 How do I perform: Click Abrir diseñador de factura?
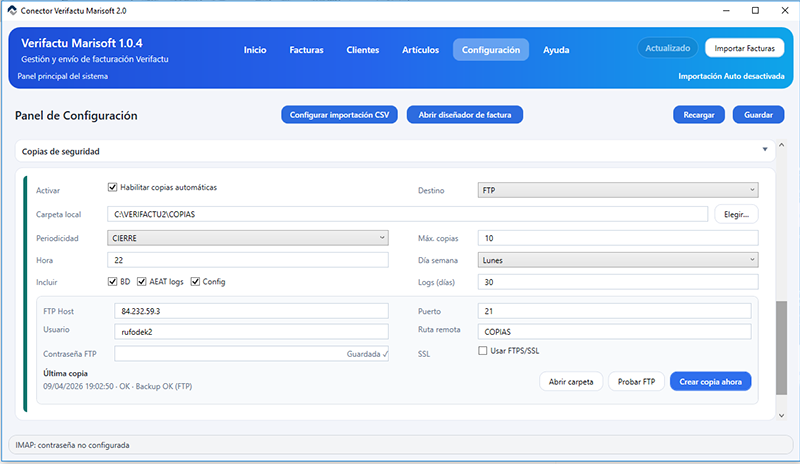[465, 115]
